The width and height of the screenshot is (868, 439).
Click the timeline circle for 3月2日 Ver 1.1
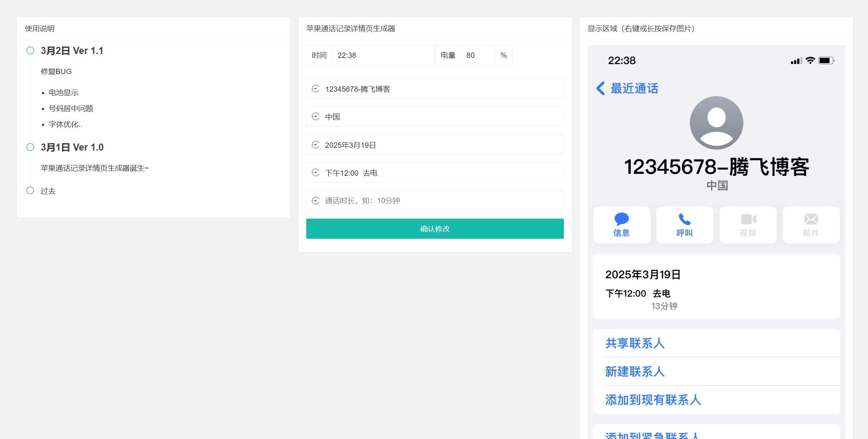pyautogui.click(x=30, y=50)
